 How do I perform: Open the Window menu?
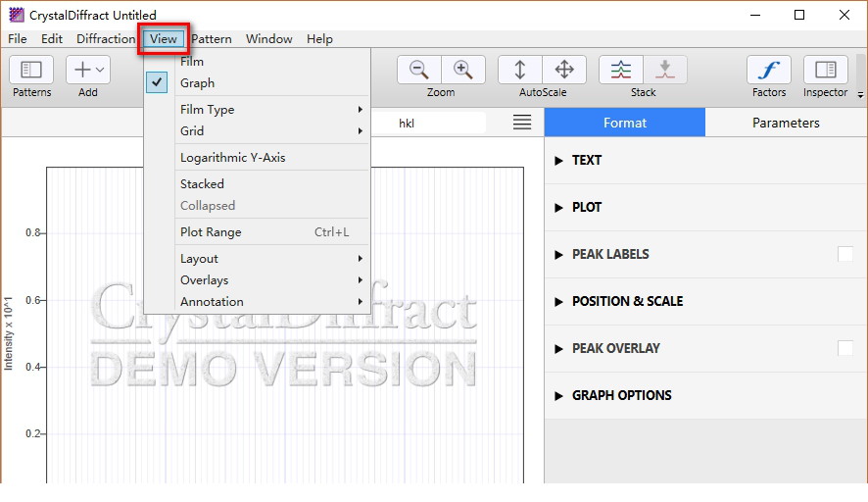269,39
